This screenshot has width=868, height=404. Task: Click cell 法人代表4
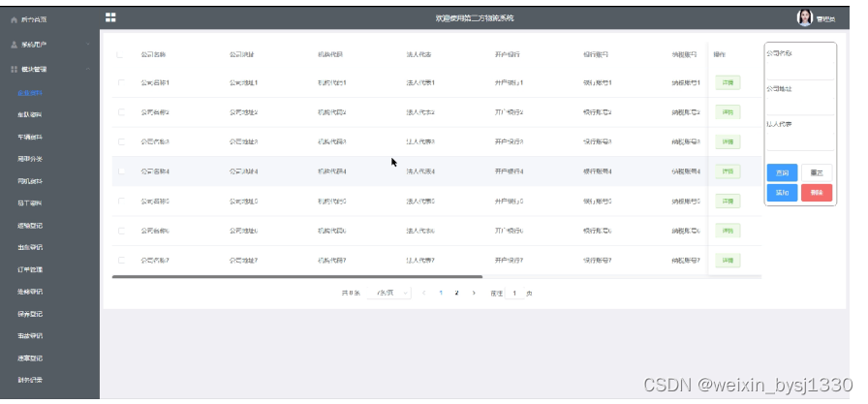pyautogui.click(x=420, y=171)
